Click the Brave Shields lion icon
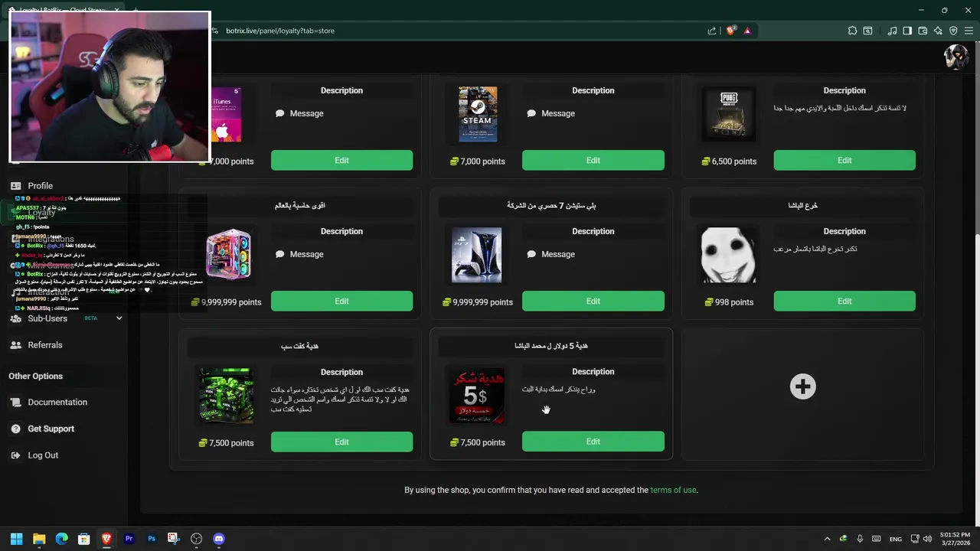 pos(731,31)
